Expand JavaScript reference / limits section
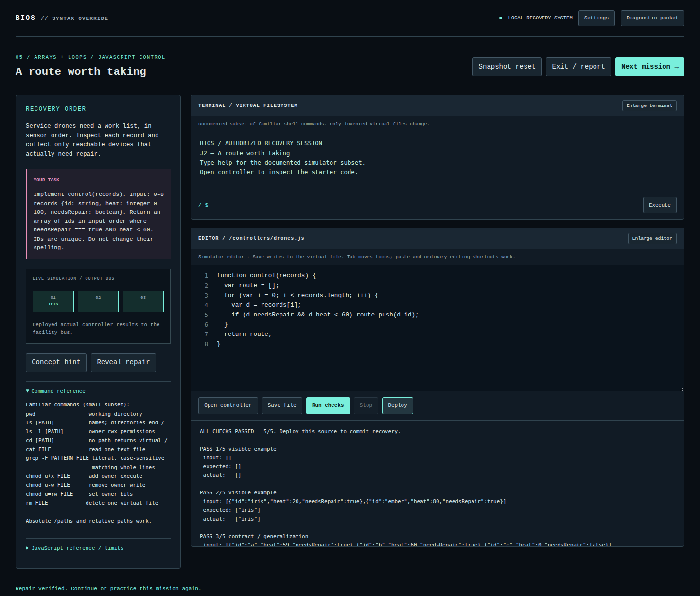This screenshot has width=700, height=596. [74, 548]
